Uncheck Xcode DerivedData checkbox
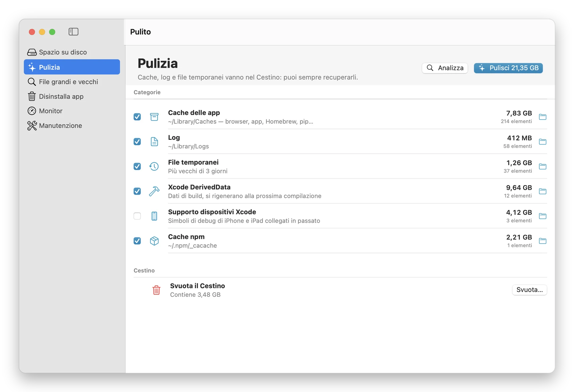 tap(137, 191)
